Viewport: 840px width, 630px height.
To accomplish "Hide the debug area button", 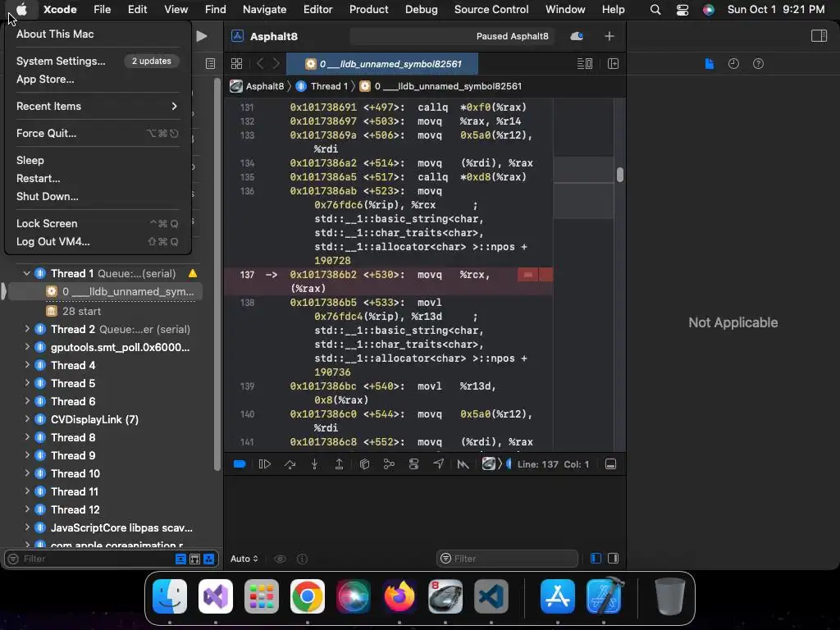I will 610,464.
